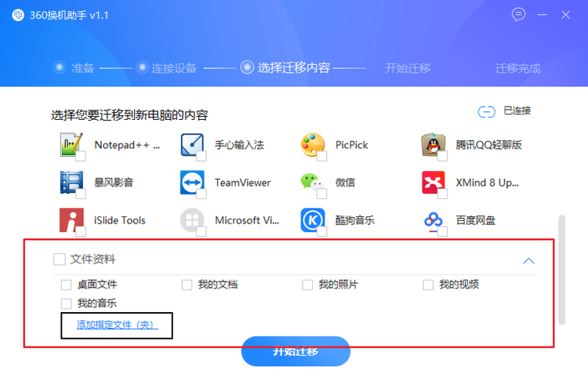The height and width of the screenshot is (392, 588).
Task: Enable the 我的视频 checkbox
Action: tap(428, 285)
